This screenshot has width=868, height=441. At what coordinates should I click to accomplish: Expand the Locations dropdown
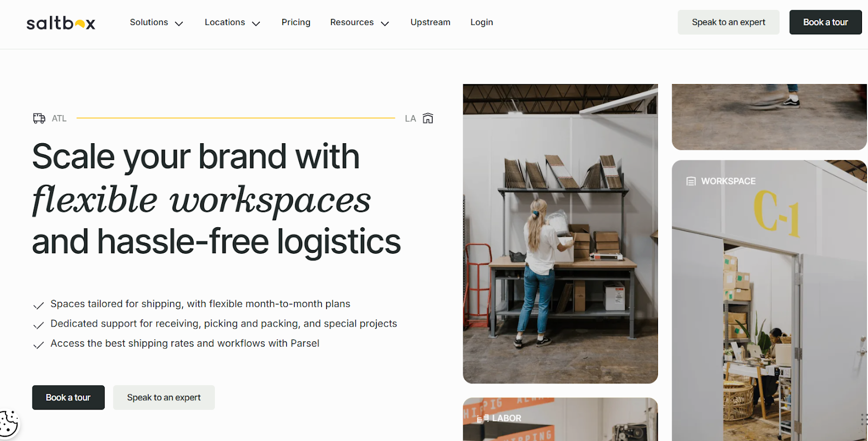point(232,22)
